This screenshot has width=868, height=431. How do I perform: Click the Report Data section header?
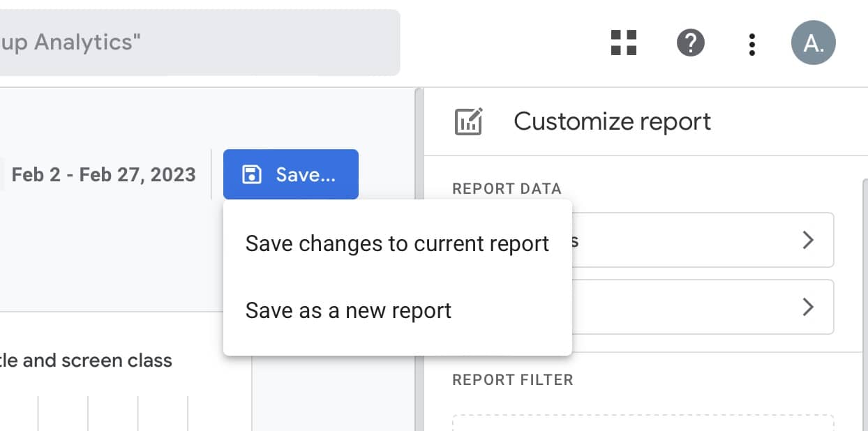point(507,188)
